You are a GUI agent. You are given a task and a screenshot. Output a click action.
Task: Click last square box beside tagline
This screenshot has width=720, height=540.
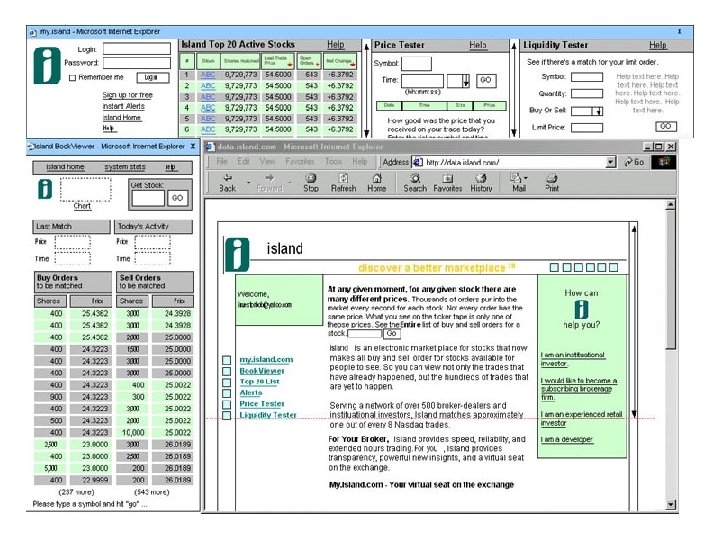click(613, 267)
